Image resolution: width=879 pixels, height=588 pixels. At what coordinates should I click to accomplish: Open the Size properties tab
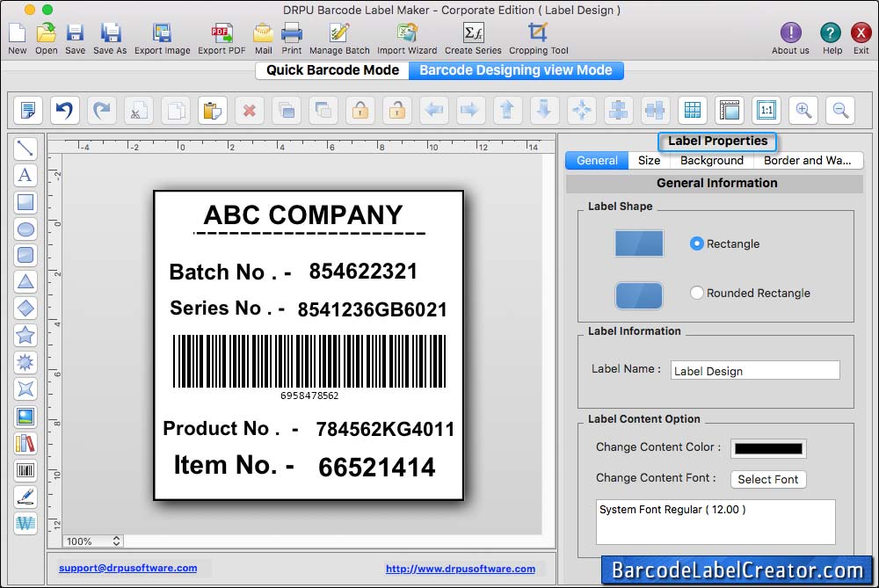click(x=650, y=160)
